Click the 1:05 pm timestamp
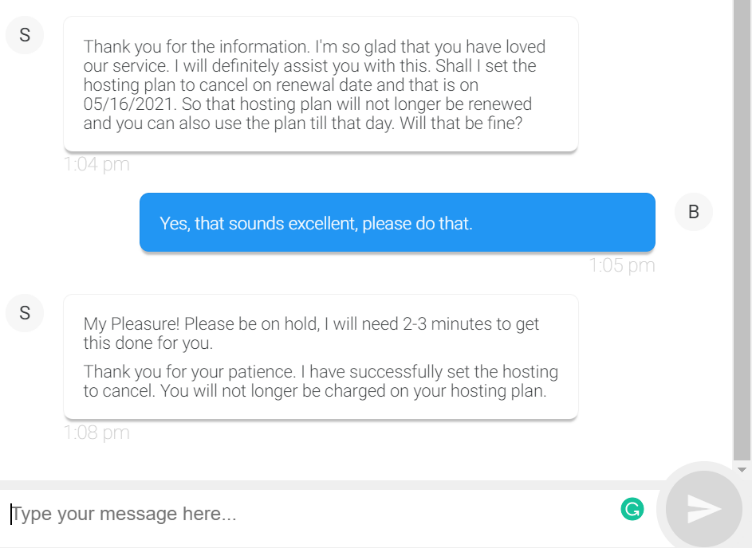Viewport: 752px width, 548px height. 621,265
